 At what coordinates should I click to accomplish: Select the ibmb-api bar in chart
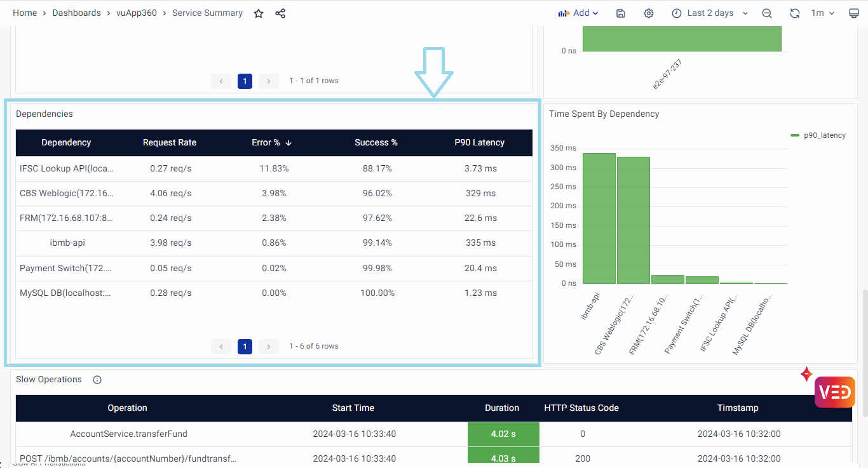pos(599,218)
